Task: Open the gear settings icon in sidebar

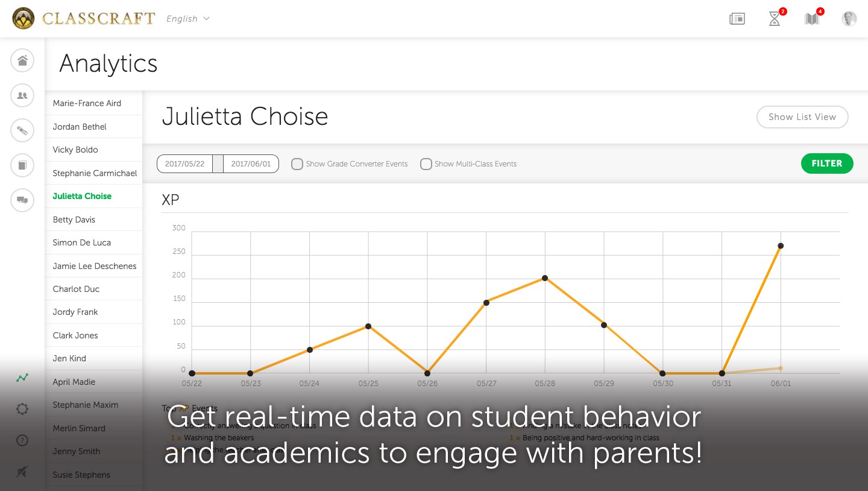Action: click(x=22, y=409)
